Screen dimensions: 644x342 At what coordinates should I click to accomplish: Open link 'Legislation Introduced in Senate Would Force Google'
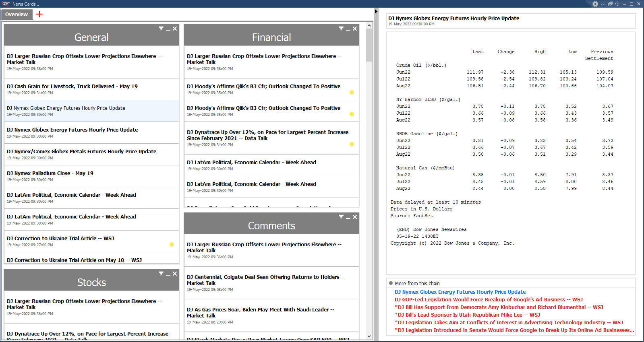(514, 330)
